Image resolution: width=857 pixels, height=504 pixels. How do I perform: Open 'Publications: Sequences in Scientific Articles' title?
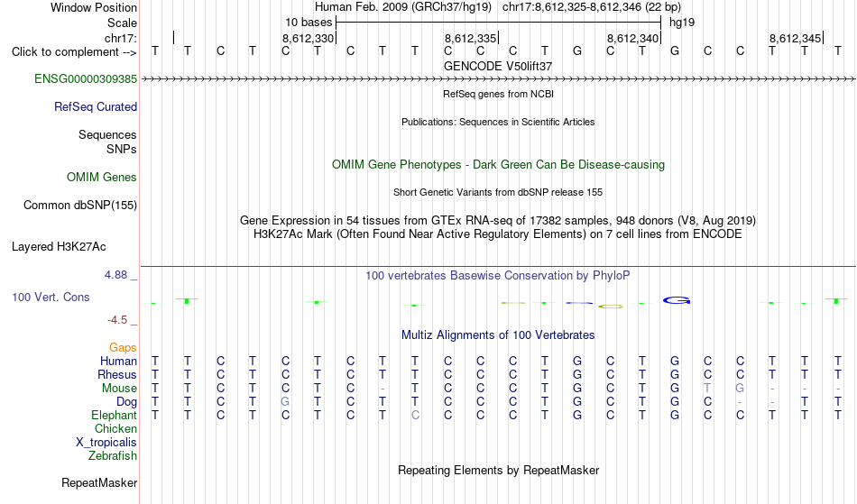498,122
